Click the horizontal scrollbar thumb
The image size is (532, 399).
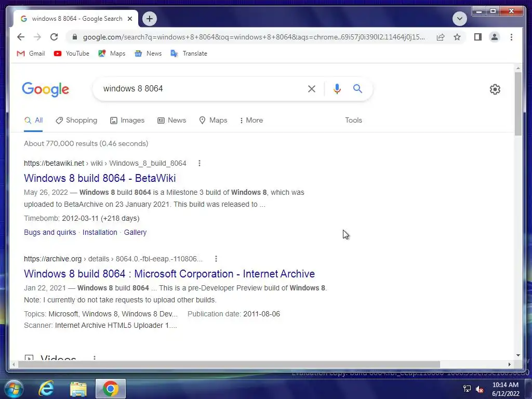pos(229,364)
